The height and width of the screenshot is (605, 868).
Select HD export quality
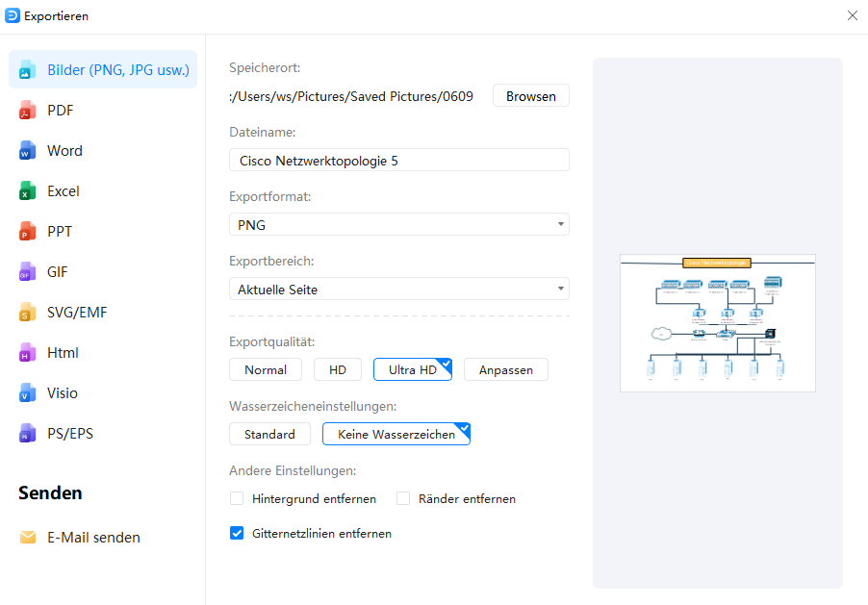coord(338,369)
